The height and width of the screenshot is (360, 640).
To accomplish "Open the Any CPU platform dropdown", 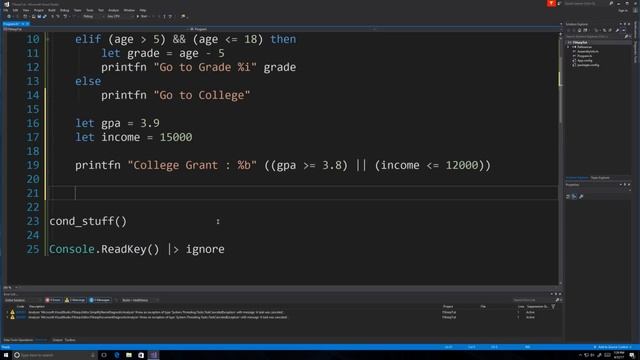I will coord(119,16).
